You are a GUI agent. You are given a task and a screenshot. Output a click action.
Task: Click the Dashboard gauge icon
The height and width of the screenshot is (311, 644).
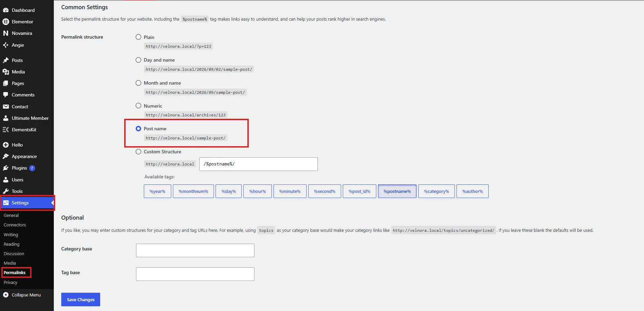point(6,10)
